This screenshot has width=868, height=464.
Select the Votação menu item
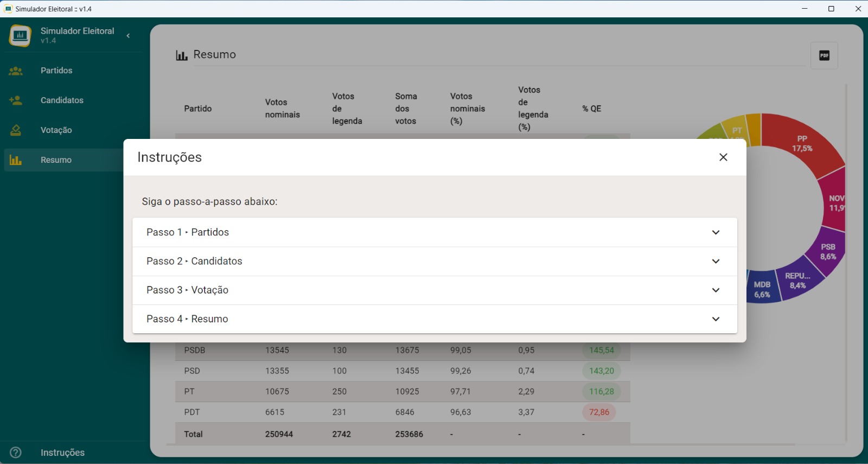[56, 130]
